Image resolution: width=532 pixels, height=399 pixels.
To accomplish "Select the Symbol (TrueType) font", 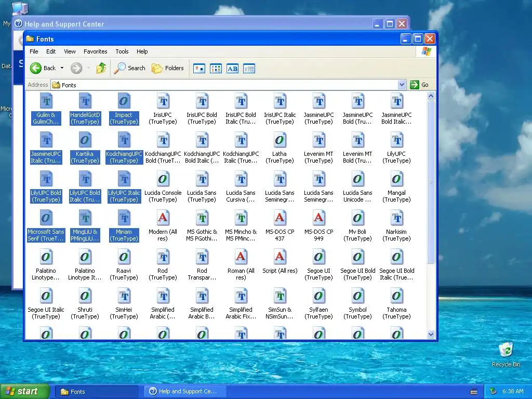I will pos(357,304).
